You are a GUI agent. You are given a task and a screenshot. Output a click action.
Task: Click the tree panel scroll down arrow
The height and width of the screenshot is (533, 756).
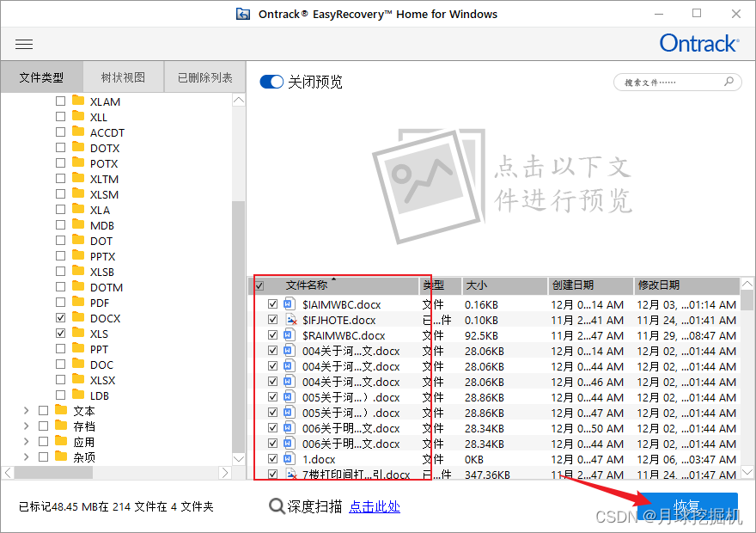point(239,459)
